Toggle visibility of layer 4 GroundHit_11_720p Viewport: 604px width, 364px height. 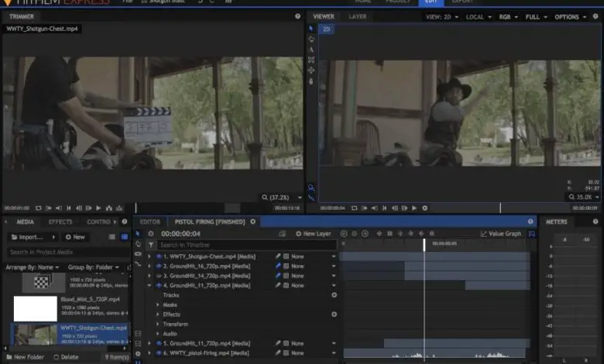coord(159,286)
